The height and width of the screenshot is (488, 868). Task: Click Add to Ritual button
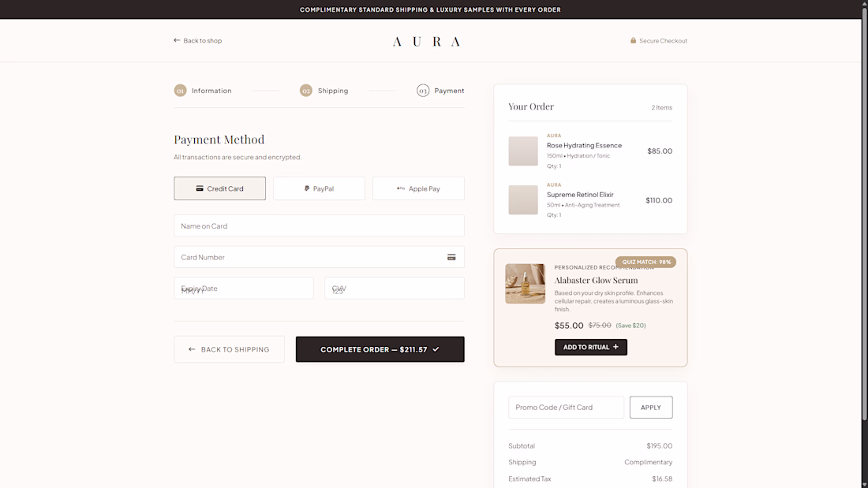pyautogui.click(x=591, y=348)
